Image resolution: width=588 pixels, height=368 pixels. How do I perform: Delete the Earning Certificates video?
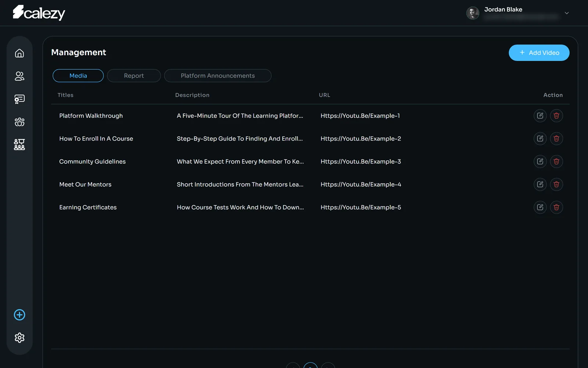click(x=556, y=207)
